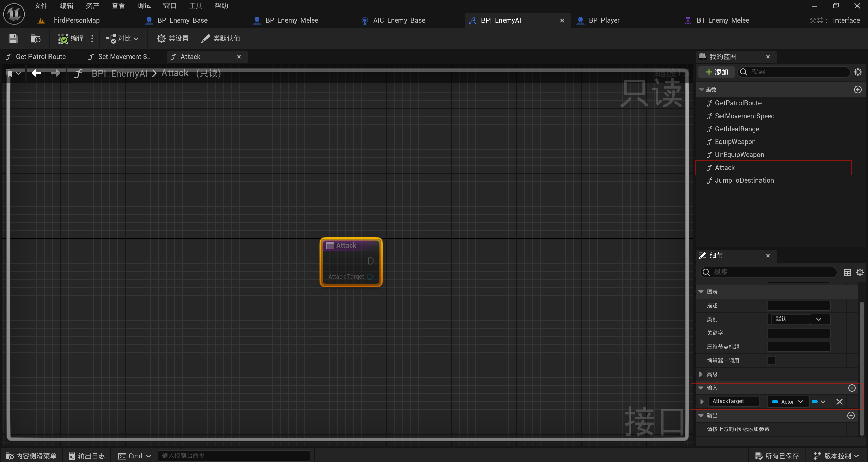Toggle the Call in Editor checkbox
Image resolution: width=868 pixels, height=462 pixels.
(771, 360)
